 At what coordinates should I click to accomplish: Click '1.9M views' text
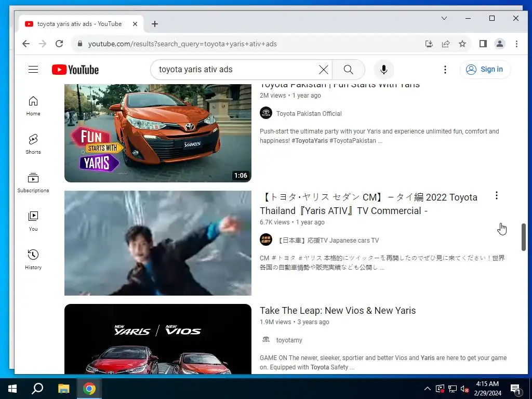tap(275, 322)
